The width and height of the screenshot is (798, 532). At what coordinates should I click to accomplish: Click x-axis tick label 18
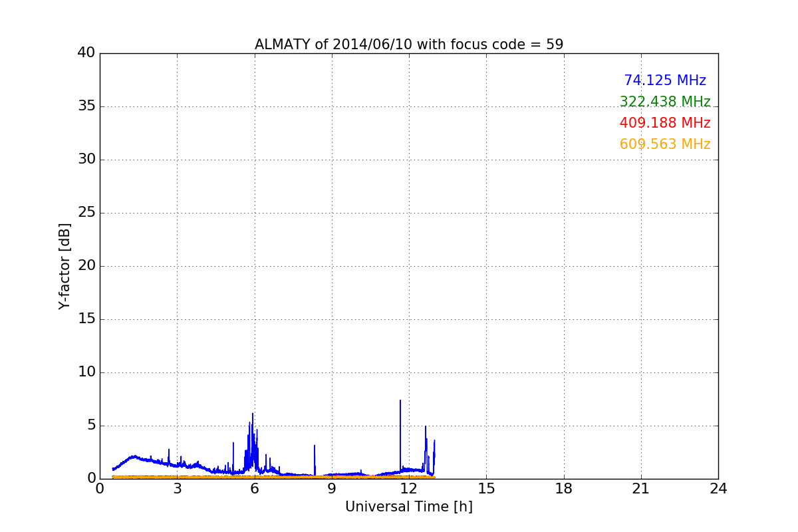click(x=564, y=489)
